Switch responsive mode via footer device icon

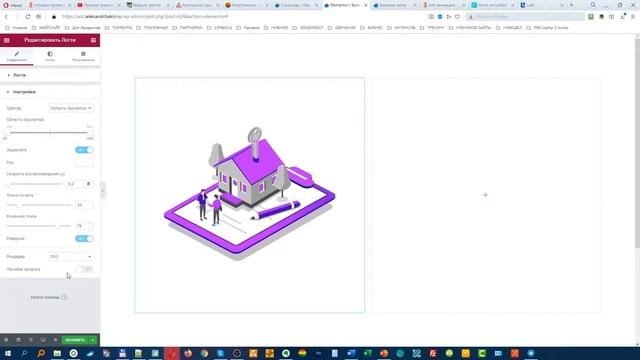(x=43, y=340)
